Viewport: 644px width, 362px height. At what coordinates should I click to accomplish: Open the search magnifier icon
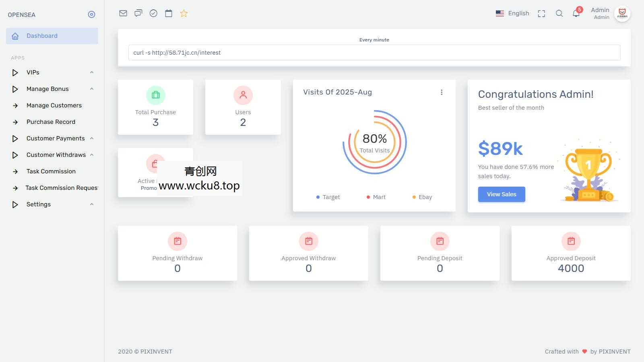(x=559, y=13)
